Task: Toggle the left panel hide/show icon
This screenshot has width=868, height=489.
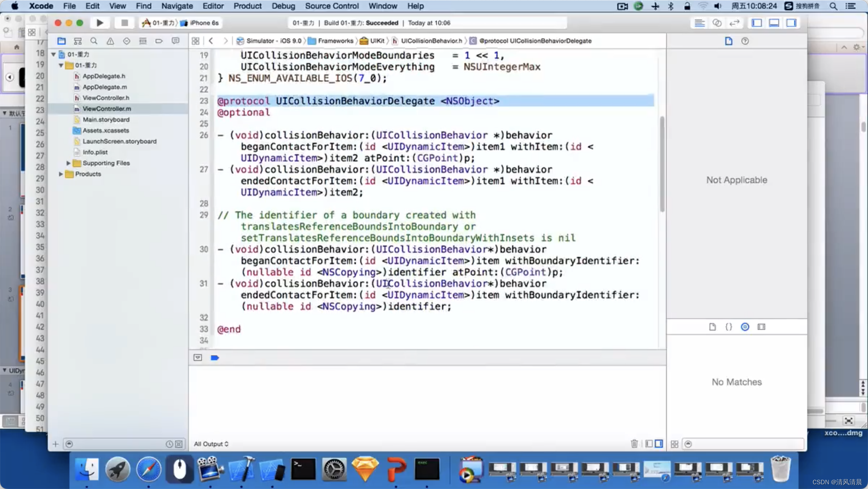Action: (757, 23)
